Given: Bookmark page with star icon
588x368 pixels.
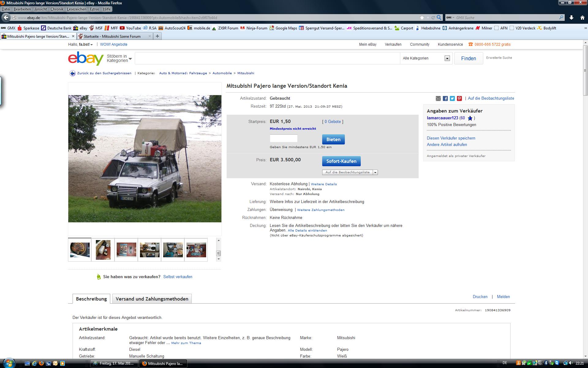Looking at the screenshot, I should tap(422, 18).
